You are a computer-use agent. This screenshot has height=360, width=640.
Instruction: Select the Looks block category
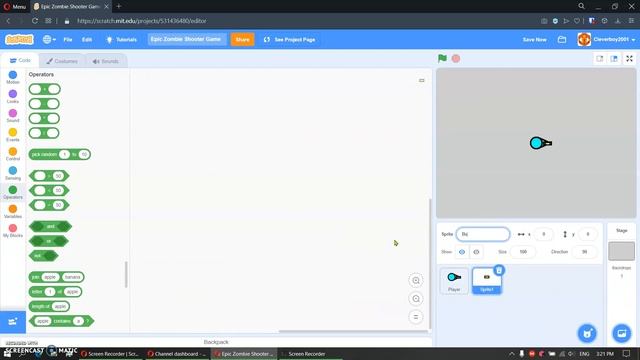(13, 96)
